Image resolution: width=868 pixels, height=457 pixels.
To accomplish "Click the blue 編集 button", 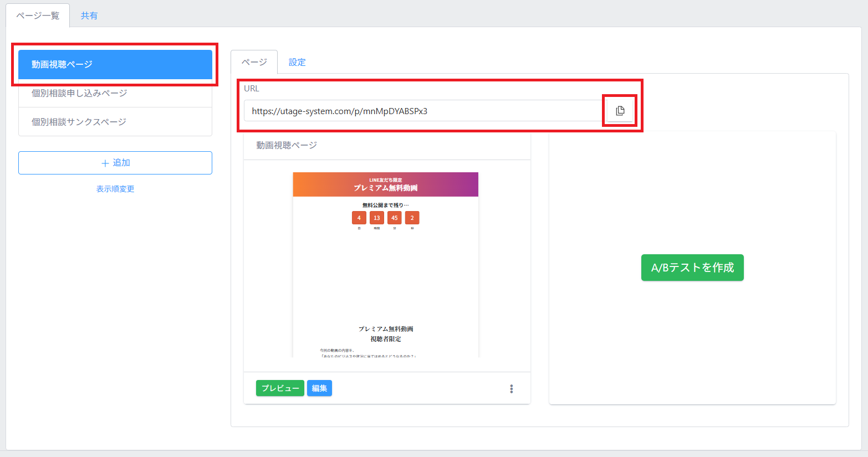I will click(x=319, y=388).
